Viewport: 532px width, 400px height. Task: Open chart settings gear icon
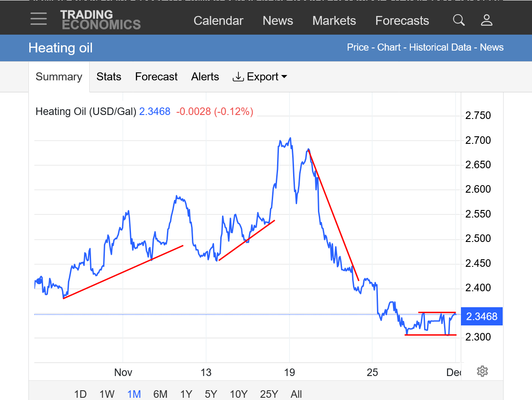click(482, 371)
